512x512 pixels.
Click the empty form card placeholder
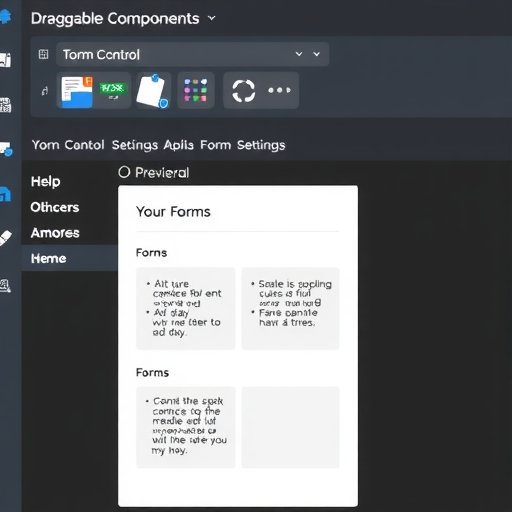click(x=290, y=427)
